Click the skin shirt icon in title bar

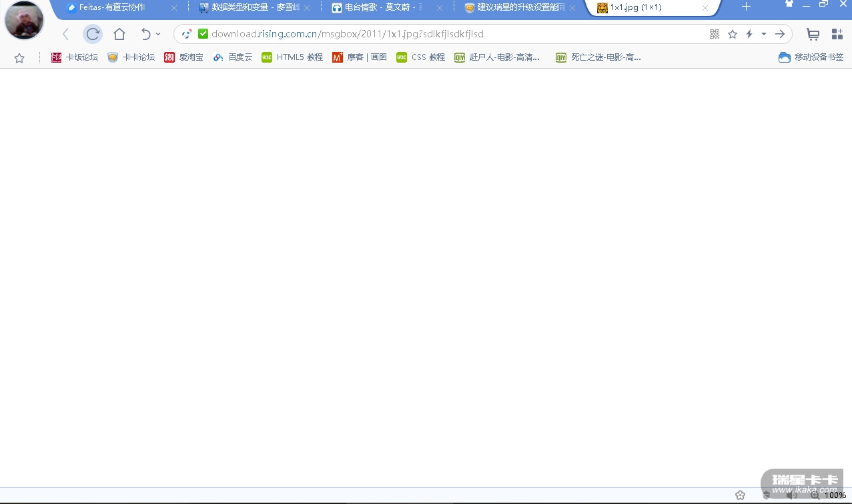click(789, 4)
